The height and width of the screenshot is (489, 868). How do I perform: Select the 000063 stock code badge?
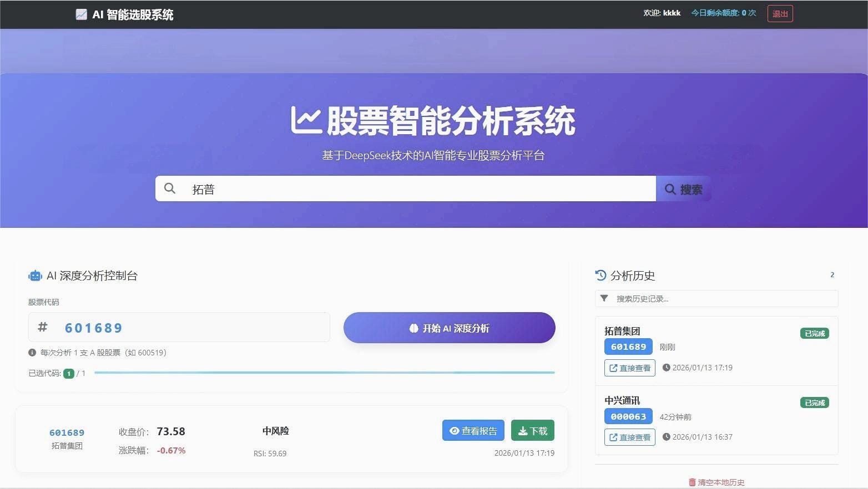tap(628, 416)
